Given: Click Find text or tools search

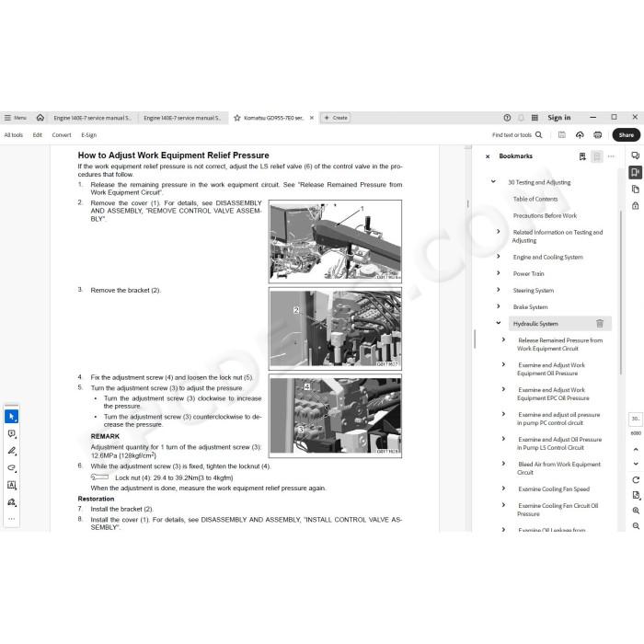Looking at the screenshot, I should (x=517, y=134).
